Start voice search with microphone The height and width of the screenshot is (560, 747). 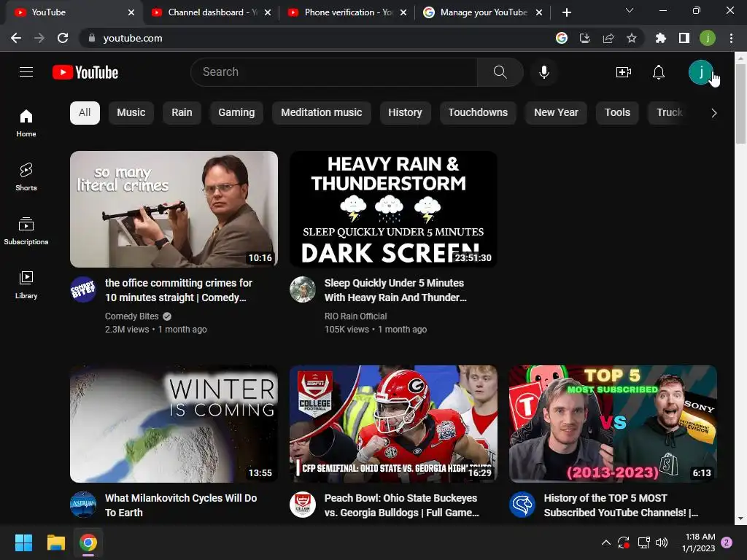pyautogui.click(x=544, y=72)
